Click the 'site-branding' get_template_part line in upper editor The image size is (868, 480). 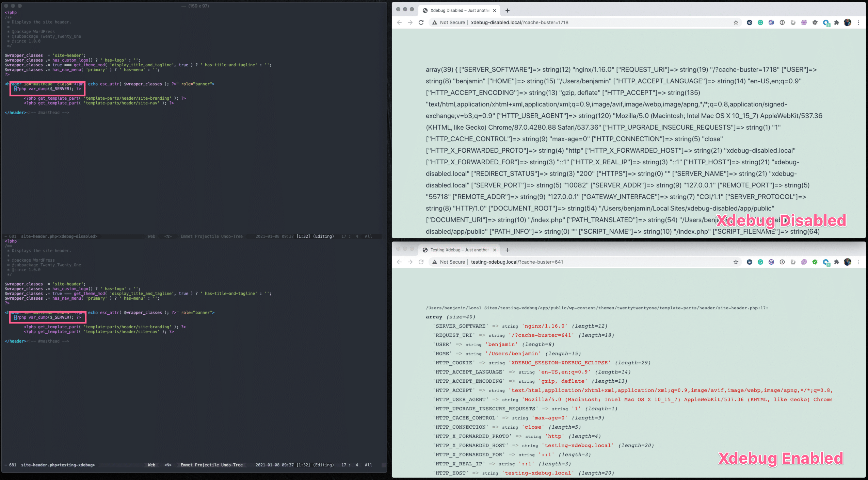pos(105,98)
